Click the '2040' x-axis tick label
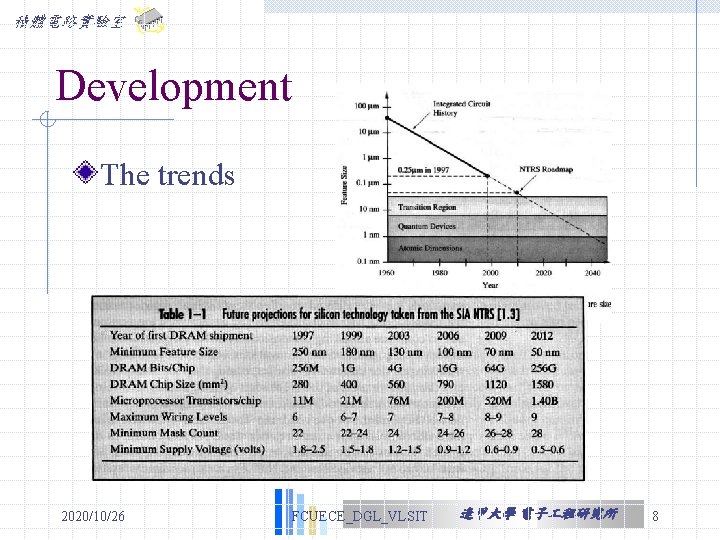The height and width of the screenshot is (540, 720). click(592, 273)
